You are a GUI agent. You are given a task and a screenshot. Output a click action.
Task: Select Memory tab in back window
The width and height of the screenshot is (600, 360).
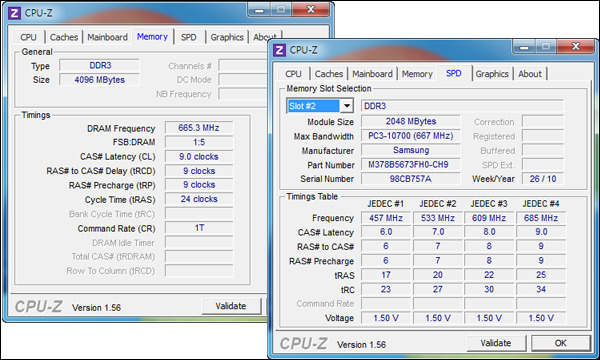152,36
